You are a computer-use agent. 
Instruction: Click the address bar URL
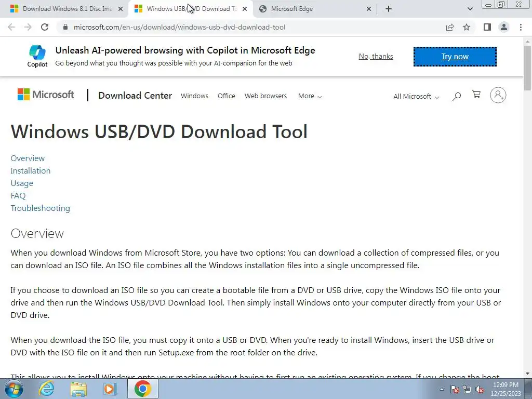pyautogui.click(x=179, y=27)
